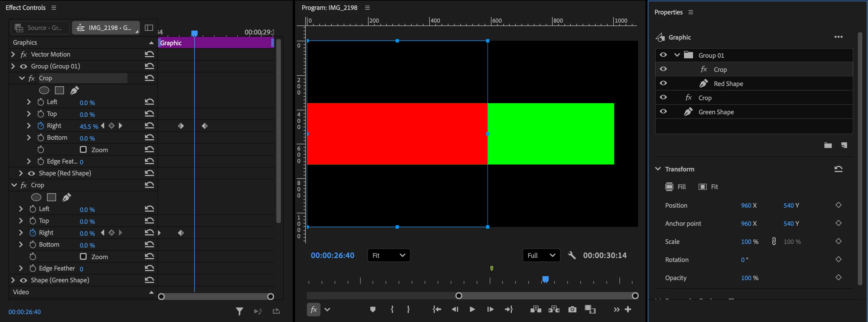Image resolution: width=868 pixels, height=322 pixels.
Task: Collapse the Video section arrow
Action: (151, 292)
